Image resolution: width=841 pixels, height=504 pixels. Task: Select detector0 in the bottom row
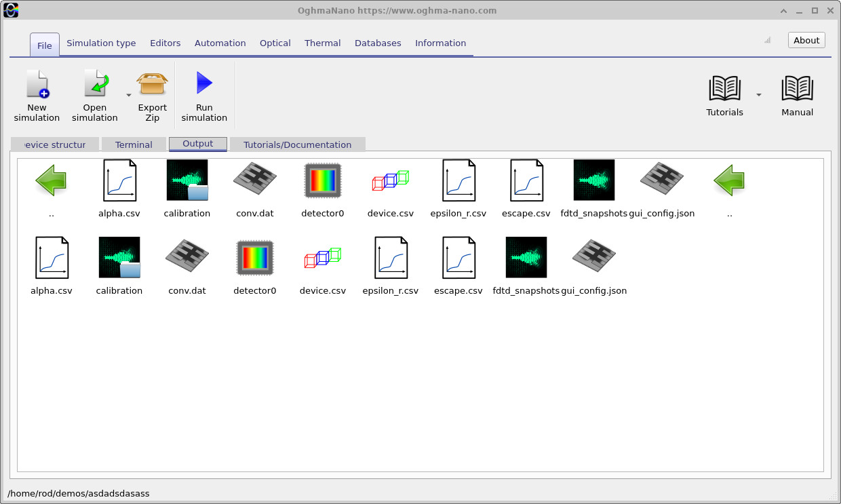coord(255,266)
